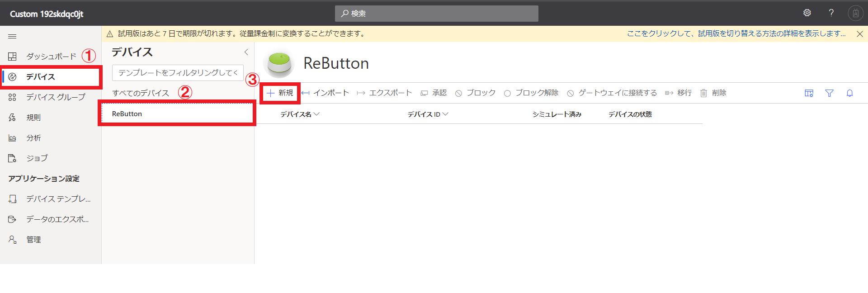
Task: Click the rules lightning icon
Action: click(12, 118)
